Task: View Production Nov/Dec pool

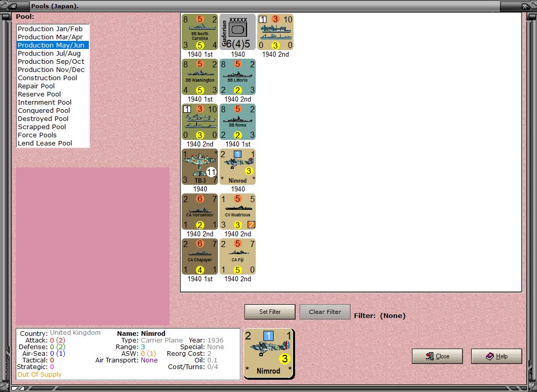Action: (53, 70)
